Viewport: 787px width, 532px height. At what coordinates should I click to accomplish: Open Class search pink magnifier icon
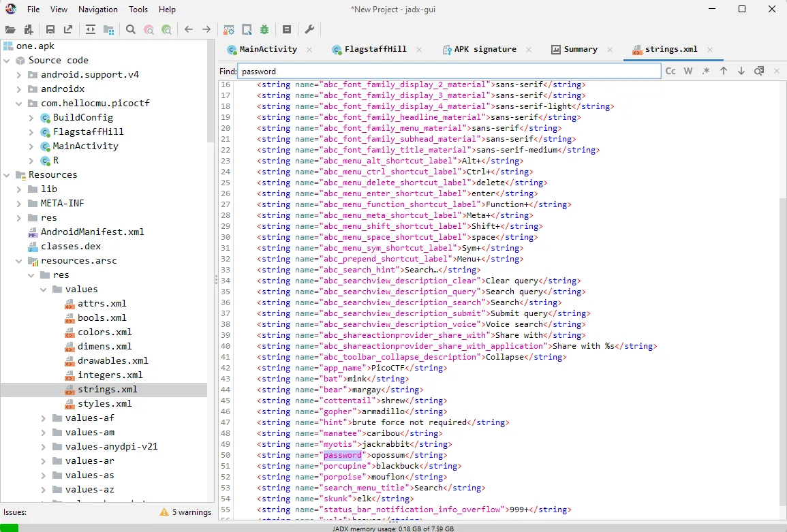point(149,29)
